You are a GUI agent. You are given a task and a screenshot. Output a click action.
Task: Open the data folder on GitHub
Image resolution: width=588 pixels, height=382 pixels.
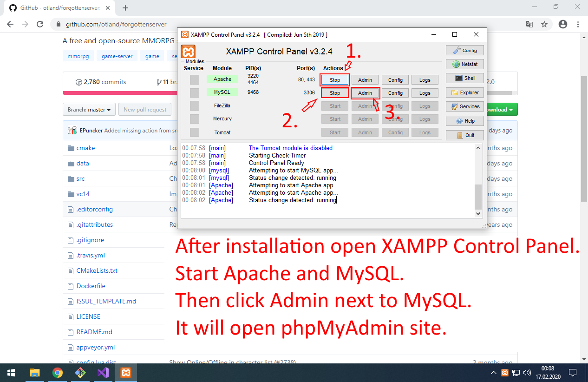[x=83, y=163]
